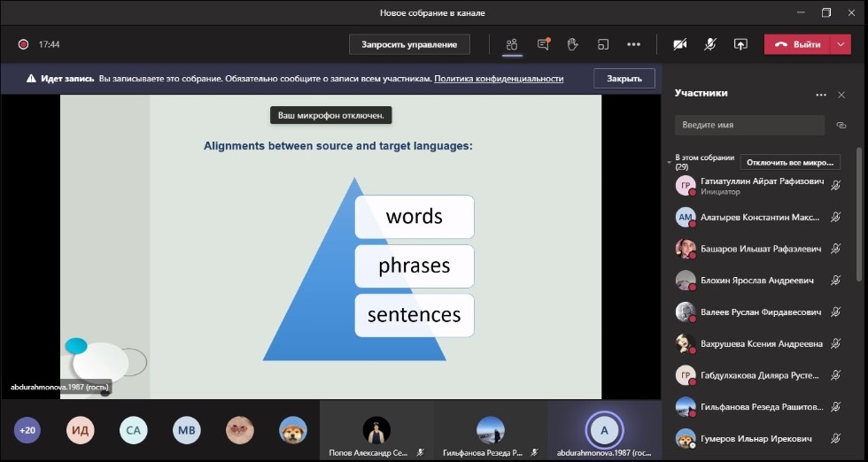This screenshot has width=868, height=462.
Task: Click the Запросить управление button
Action: point(409,44)
